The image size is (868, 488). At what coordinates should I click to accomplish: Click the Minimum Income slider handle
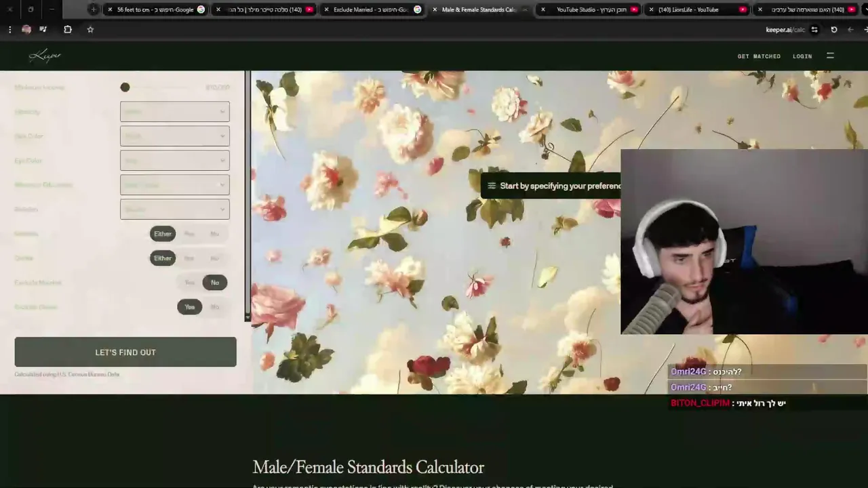[x=125, y=87]
